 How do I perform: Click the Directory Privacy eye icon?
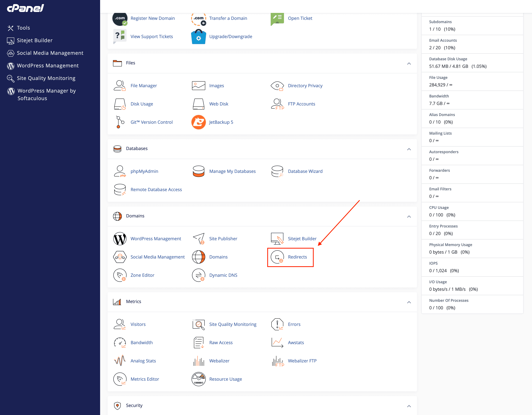(277, 86)
